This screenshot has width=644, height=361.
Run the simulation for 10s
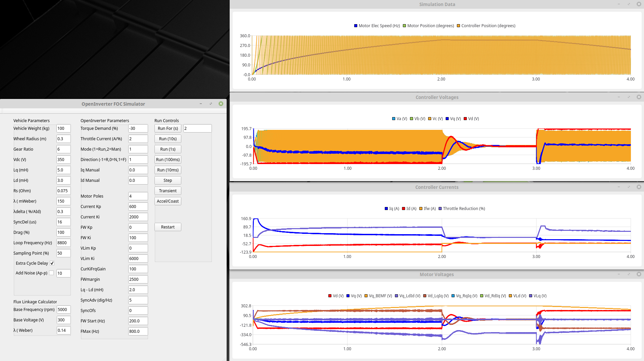[168, 139]
